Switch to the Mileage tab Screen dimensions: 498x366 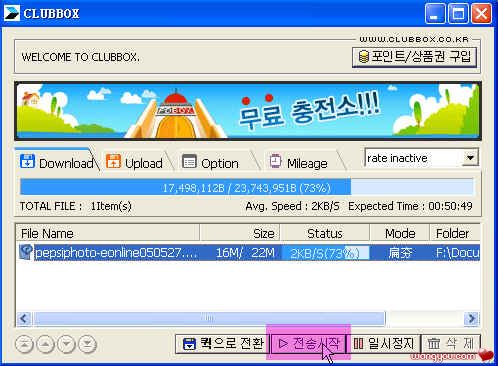coord(299,163)
